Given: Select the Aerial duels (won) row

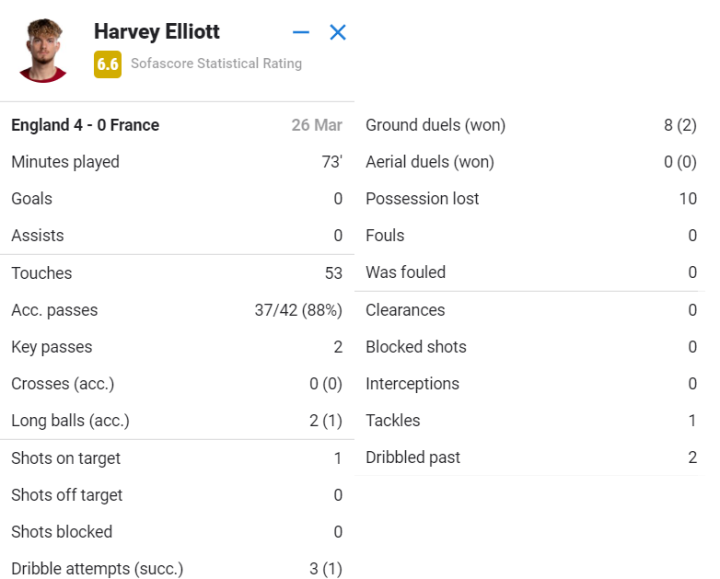Looking at the screenshot, I should [530, 162].
